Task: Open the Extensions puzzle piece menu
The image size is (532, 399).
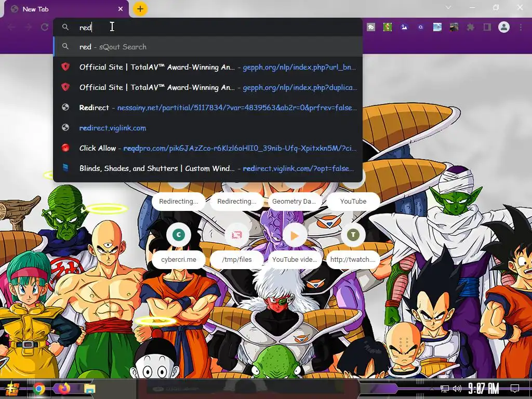Action: click(471, 27)
